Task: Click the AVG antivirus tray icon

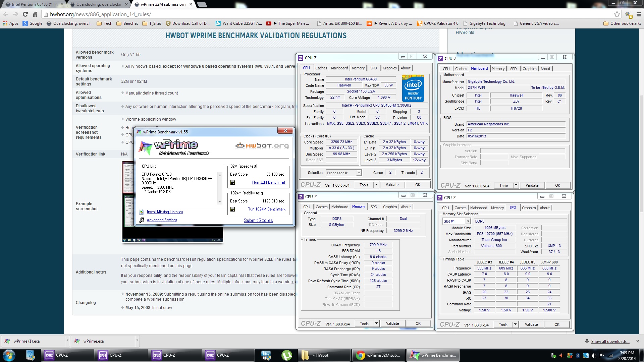Action: coord(570,355)
